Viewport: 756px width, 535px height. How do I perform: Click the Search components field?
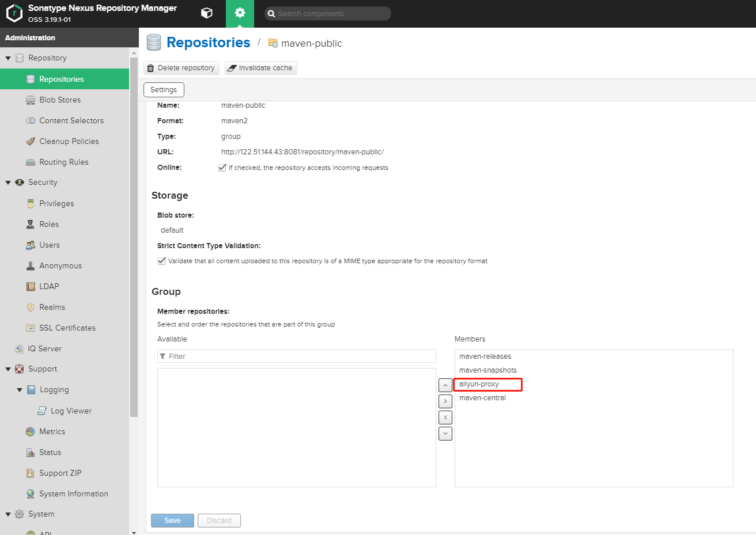(328, 14)
